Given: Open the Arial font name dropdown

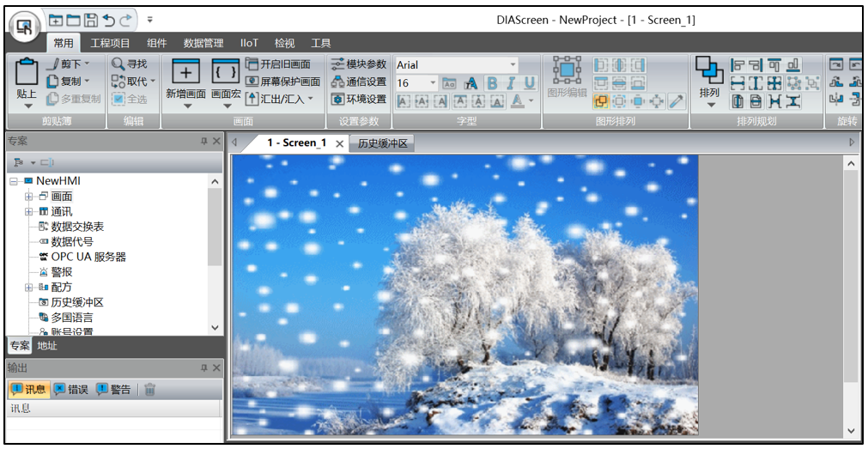Looking at the screenshot, I should (x=513, y=65).
